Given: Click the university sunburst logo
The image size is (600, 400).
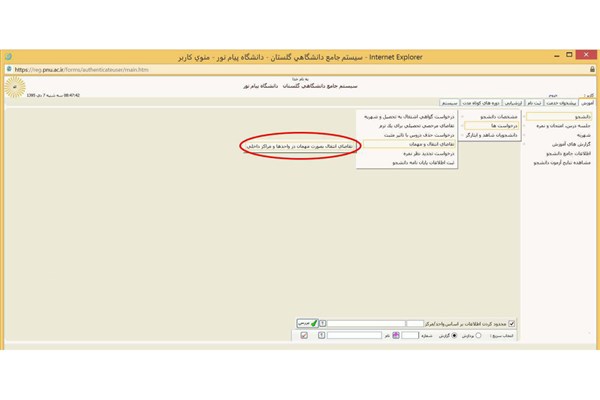Looking at the screenshot, I should click(x=13, y=88).
